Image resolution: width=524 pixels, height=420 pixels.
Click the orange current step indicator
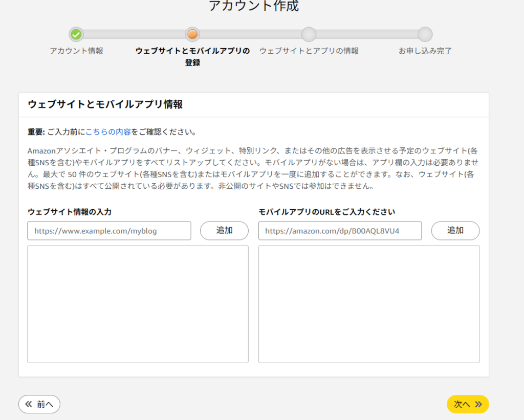192,34
